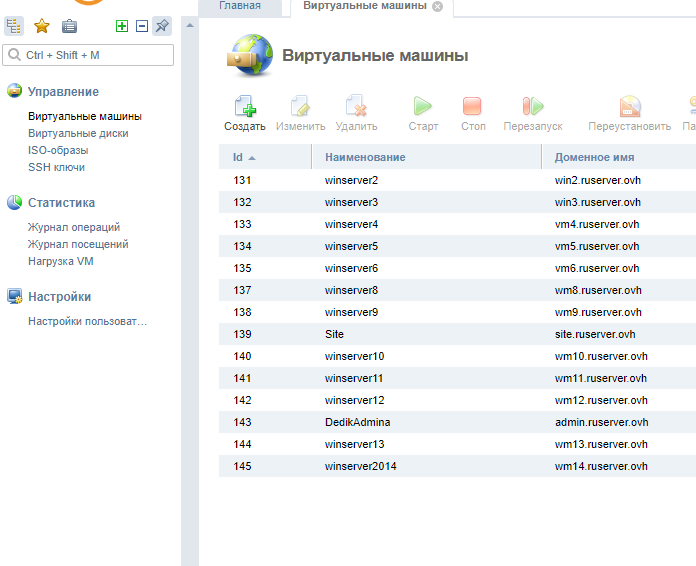Expand all menu sections with green plus

122,26
